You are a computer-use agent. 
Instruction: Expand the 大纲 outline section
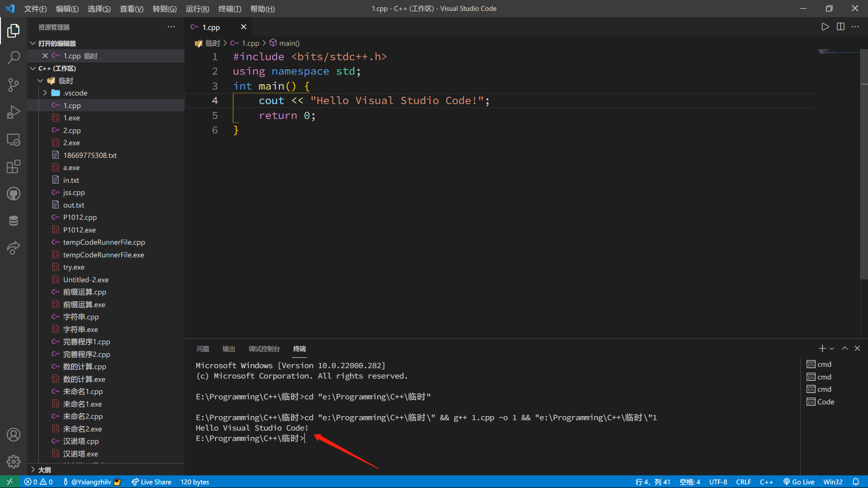coord(44,470)
